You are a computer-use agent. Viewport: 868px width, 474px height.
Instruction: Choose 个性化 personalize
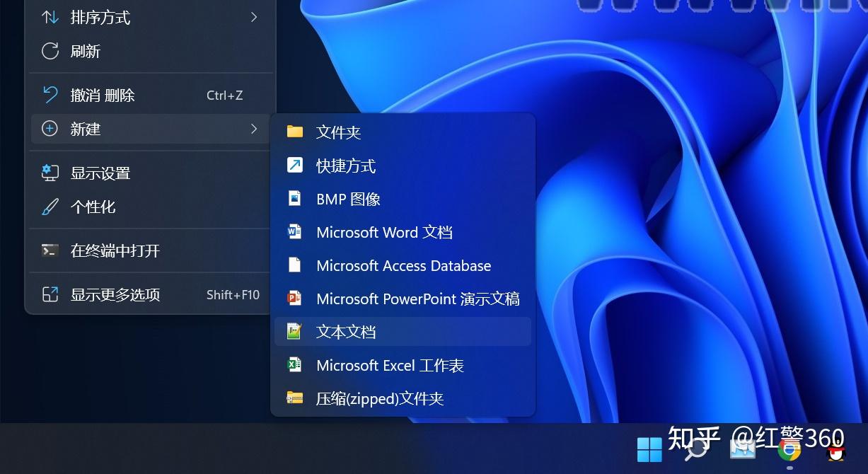151,207
